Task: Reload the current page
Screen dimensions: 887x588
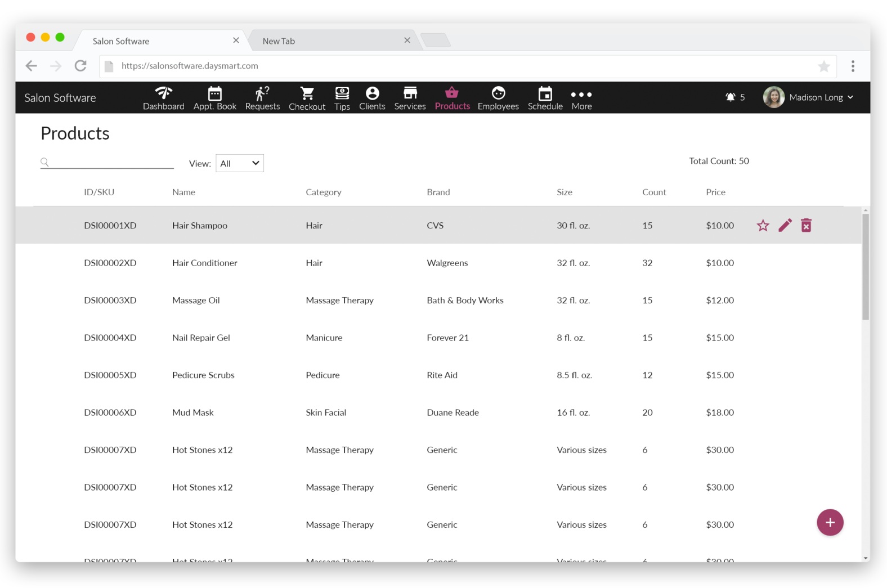Action: [x=80, y=66]
